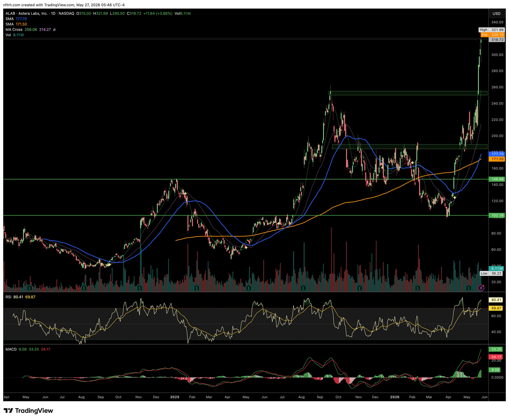509x420 pixels.
Task: Click the Pre 320.10 pre-market price label
Action: coord(493,35)
